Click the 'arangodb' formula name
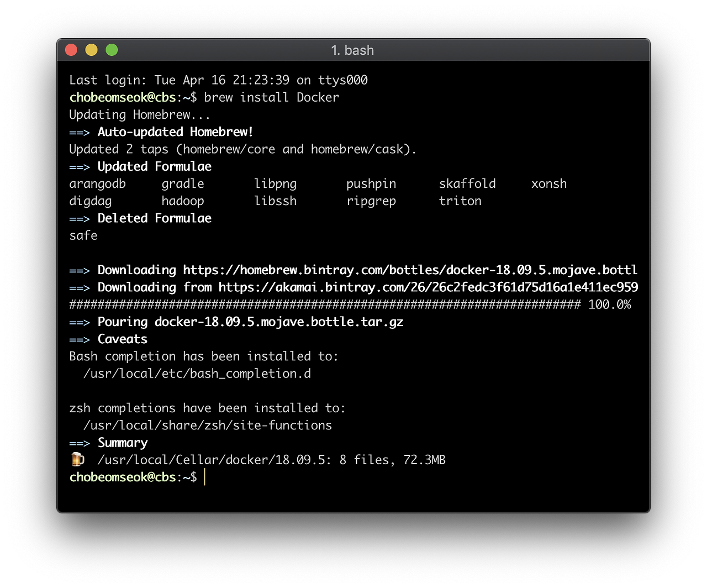The width and height of the screenshot is (707, 588). (x=98, y=184)
